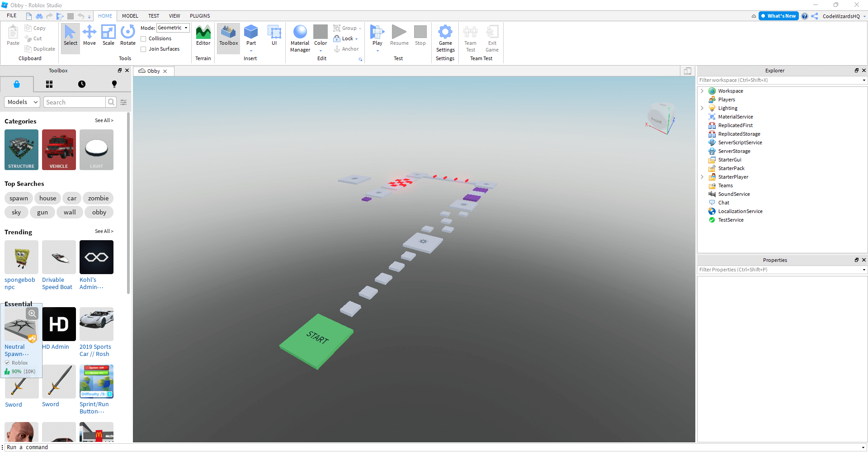The height and width of the screenshot is (465, 868).
Task: Select the Rotate tool
Action: [127, 36]
